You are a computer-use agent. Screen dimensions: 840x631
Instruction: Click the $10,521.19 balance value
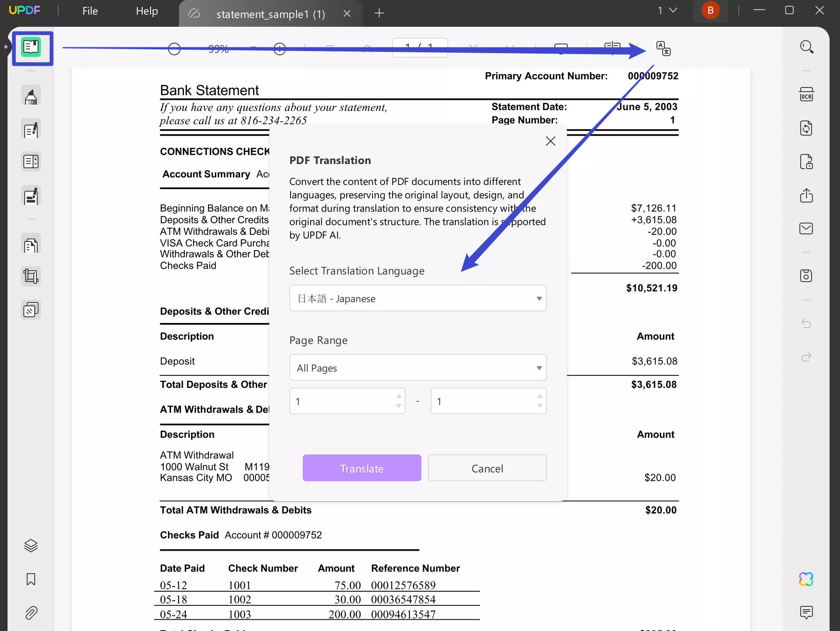click(x=652, y=288)
